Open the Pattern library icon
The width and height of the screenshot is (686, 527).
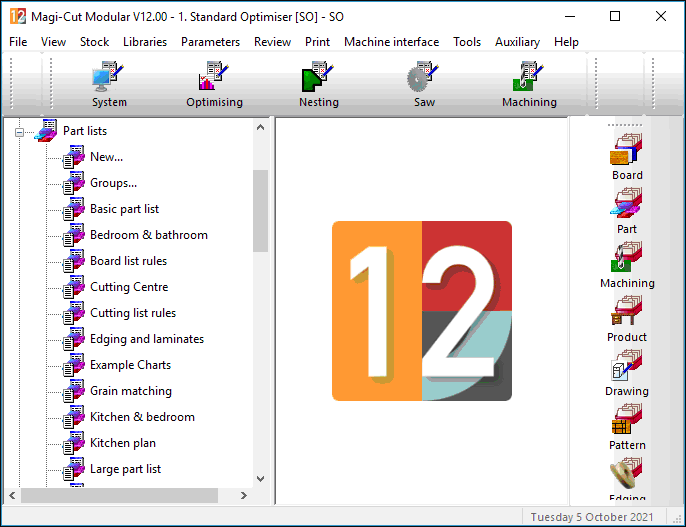click(x=627, y=423)
